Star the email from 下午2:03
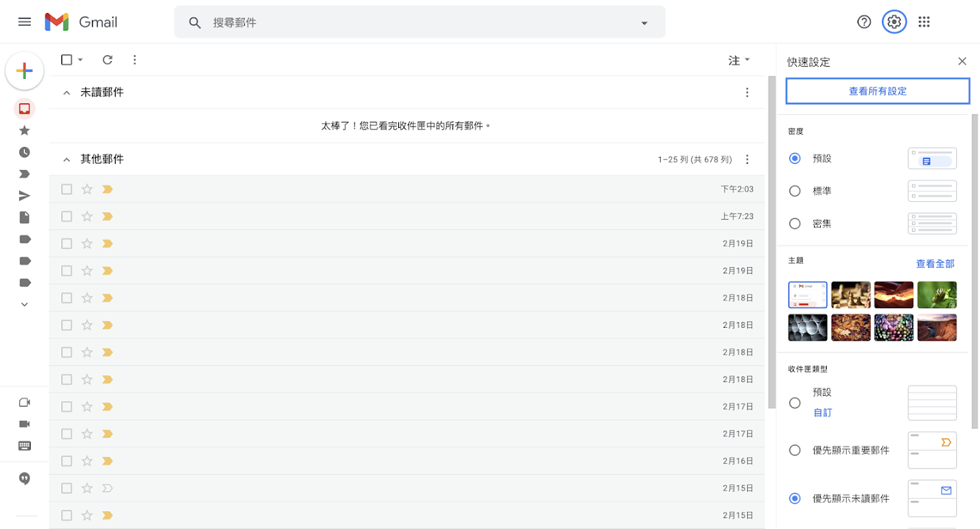The height and width of the screenshot is (529, 980). [86, 189]
